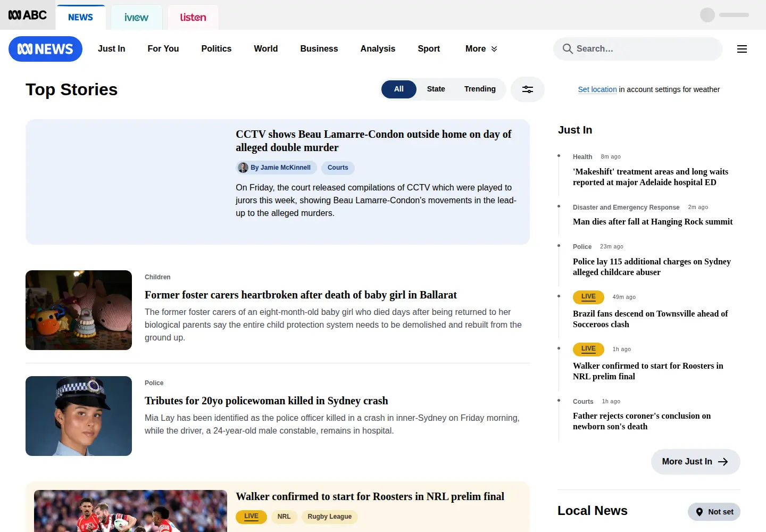Click the profile avatar placeholder
Viewport: 766px width, 532px height.
pos(707,15)
